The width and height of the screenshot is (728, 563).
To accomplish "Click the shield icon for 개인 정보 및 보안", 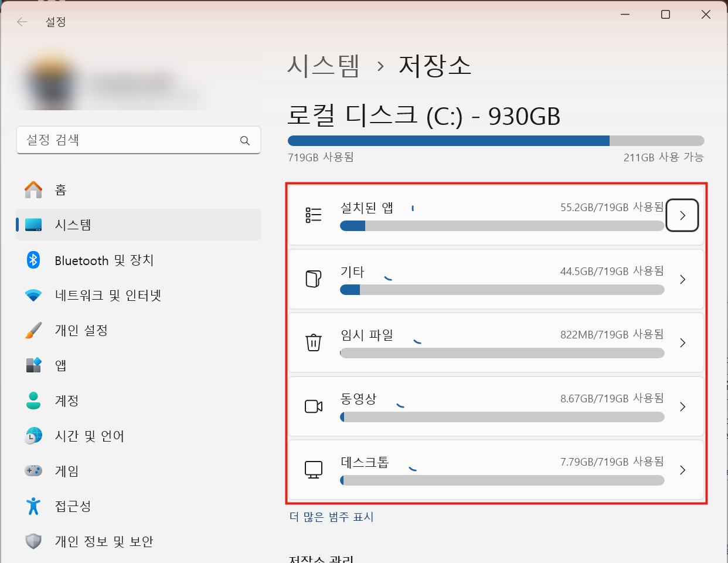I will tap(33, 541).
